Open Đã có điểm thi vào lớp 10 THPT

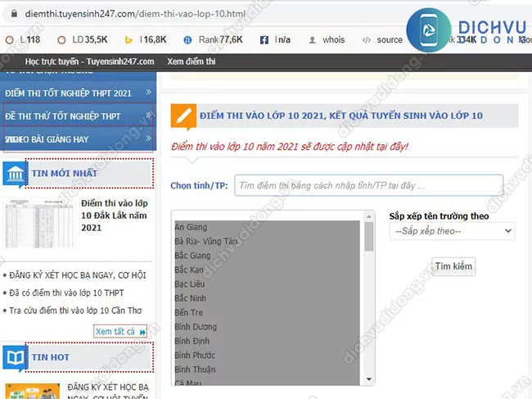pos(66,292)
